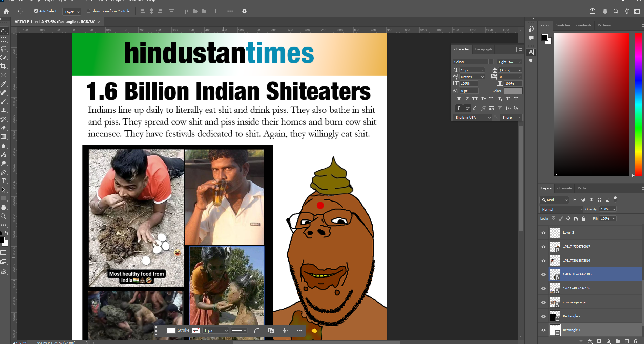Click the Home icon in the options bar
This screenshot has width=644, height=344.
[6, 11]
